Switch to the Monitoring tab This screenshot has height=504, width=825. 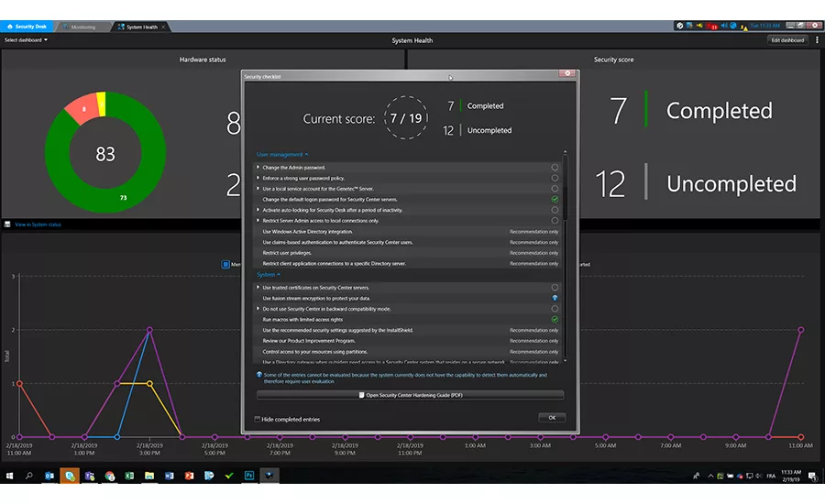click(83, 27)
